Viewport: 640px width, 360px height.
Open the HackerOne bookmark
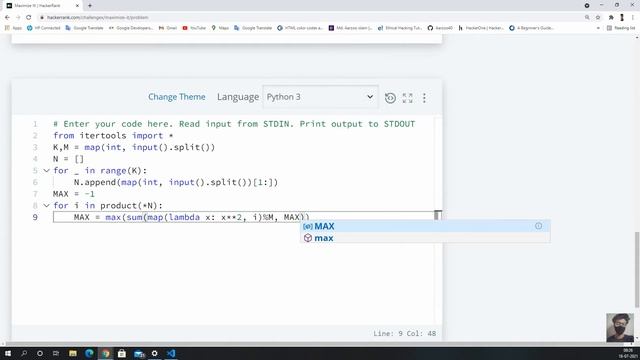[481, 28]
